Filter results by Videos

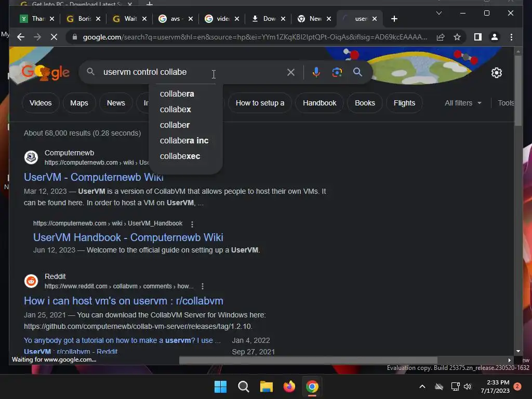click(x=41, y=103)
